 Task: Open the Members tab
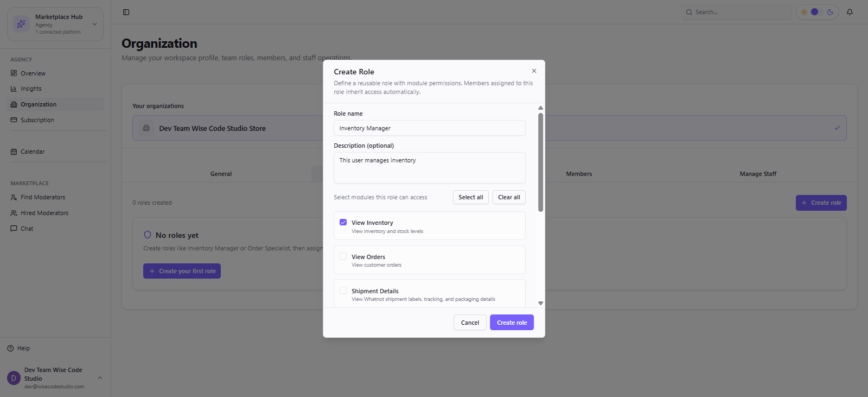579,174
